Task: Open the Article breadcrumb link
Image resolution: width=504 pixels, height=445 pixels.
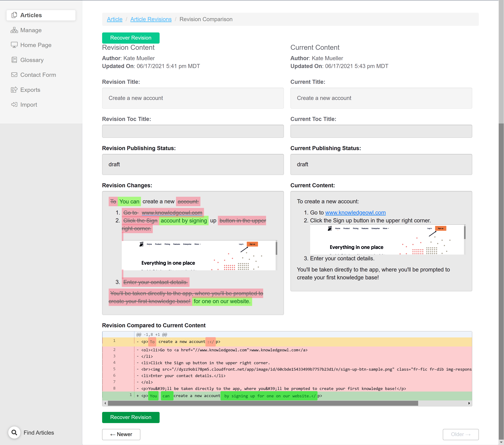Action: coord(115,19)
